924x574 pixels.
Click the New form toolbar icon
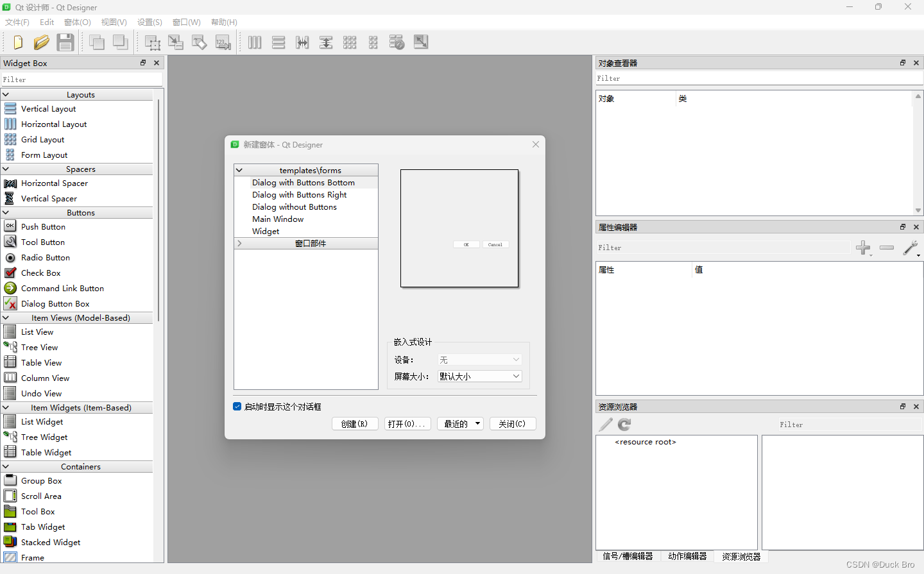(x=18, y=42)
